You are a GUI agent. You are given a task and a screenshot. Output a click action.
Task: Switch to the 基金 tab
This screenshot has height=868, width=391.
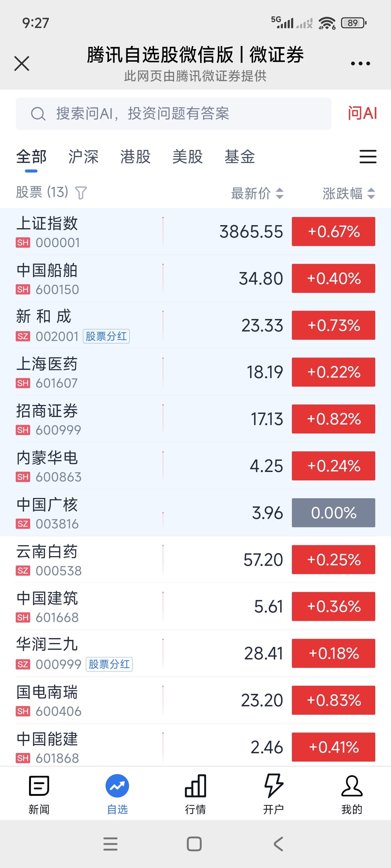click(239, 157)
